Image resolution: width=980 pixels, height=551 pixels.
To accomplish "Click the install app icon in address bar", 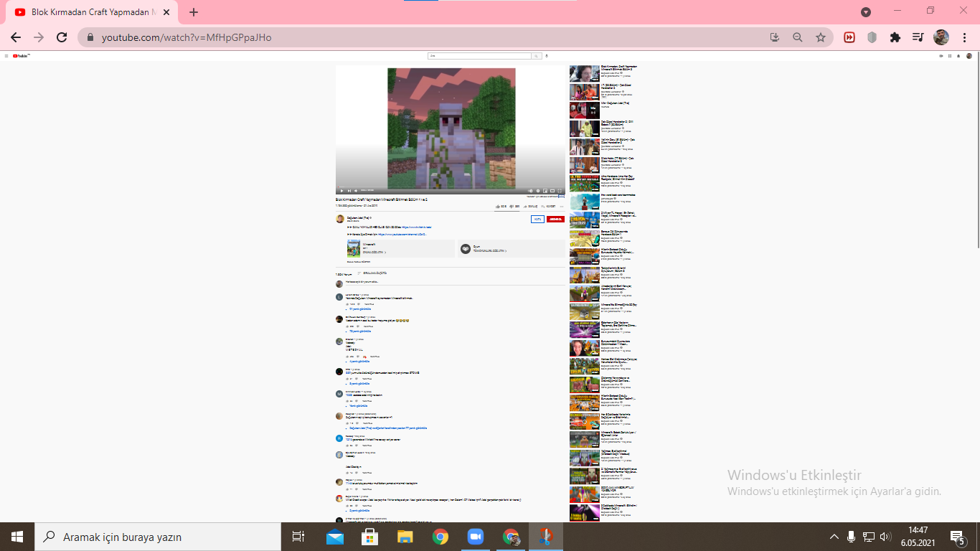I will click(x=775, y=37).
